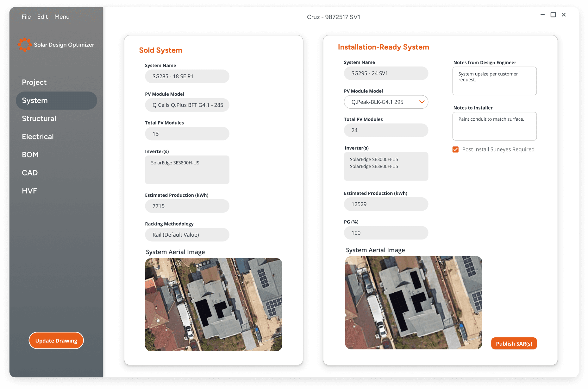Open the CAD section

point(30,173)
